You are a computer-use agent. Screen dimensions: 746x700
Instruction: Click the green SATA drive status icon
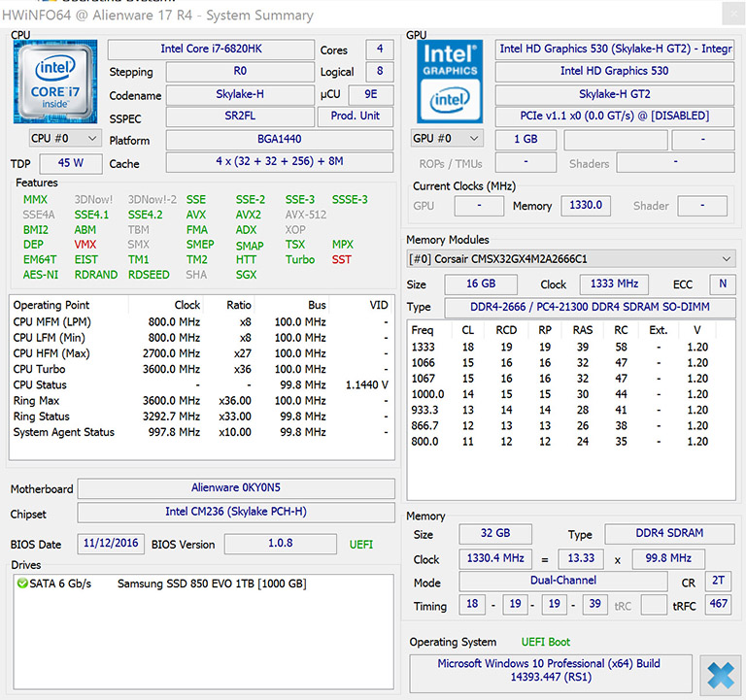tap(22, 583)
